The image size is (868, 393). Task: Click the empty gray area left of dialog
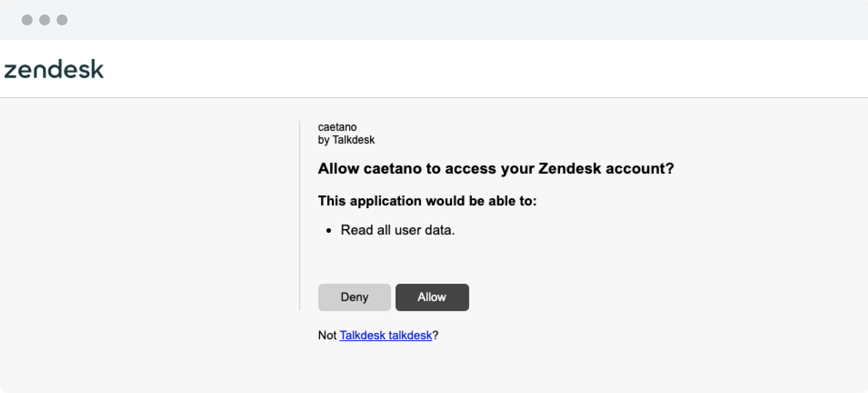(x=148, y=236)
